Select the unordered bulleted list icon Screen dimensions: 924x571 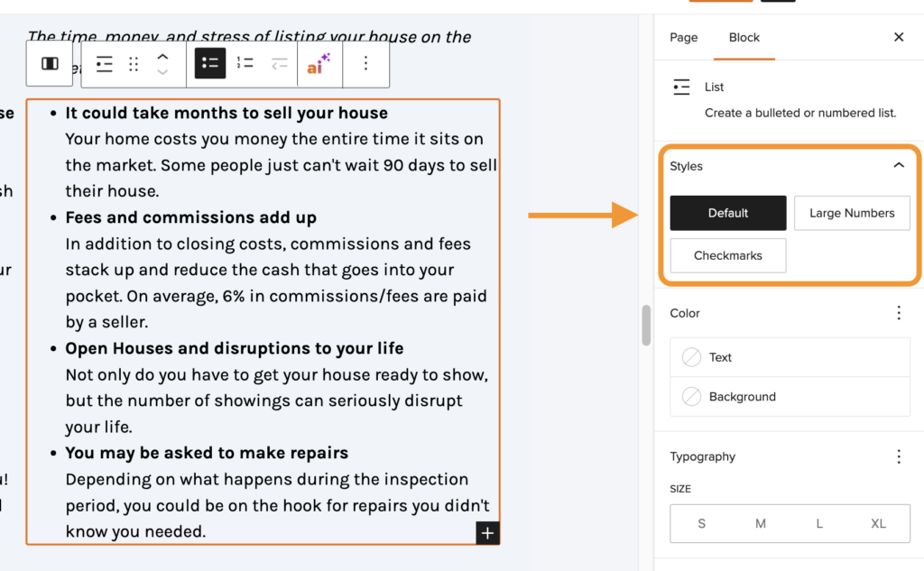pyautogui.click(x=209, y=63)
